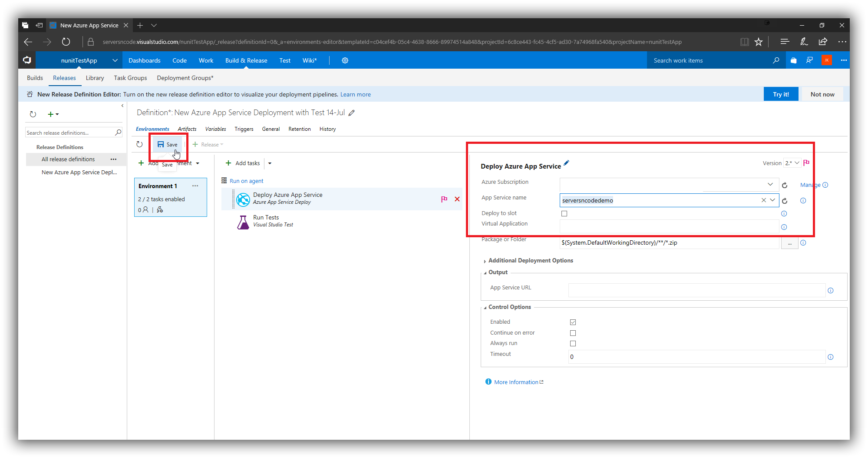Show info for Deploy to slot
Viewport: 868px width, 458px height.
tap(784, 214)
